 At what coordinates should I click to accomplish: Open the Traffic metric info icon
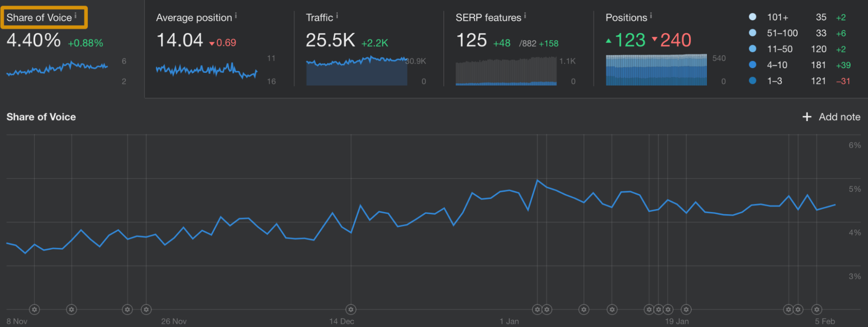tap(337, 16)
